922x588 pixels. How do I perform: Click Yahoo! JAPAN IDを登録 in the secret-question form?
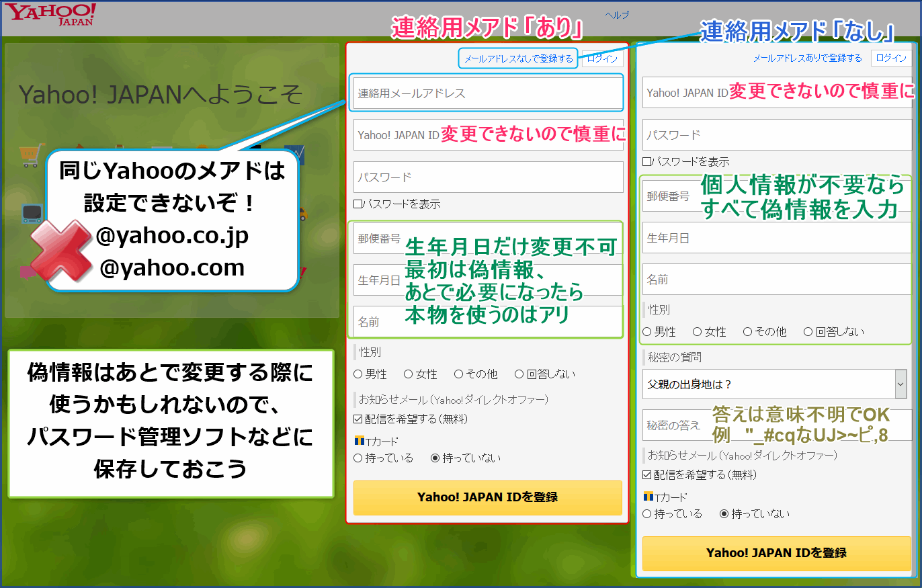pos(776,554)
